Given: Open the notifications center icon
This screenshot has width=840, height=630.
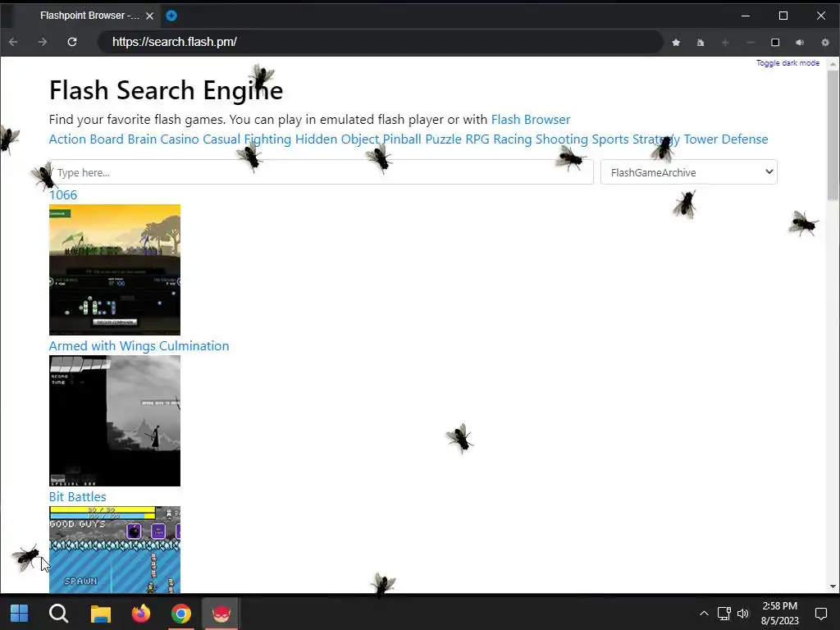Looking at the screenshot, I should tap(820, 614).
